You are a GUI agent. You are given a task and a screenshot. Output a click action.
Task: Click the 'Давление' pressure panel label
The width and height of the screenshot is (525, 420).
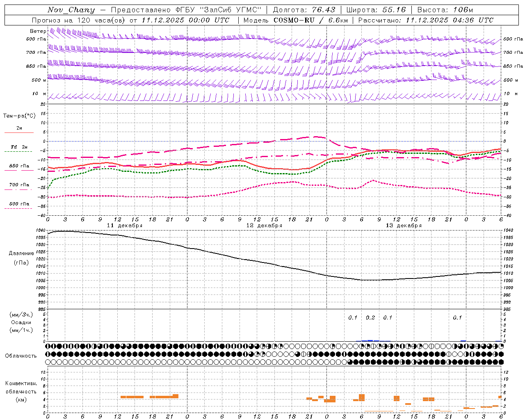point(21,253)
